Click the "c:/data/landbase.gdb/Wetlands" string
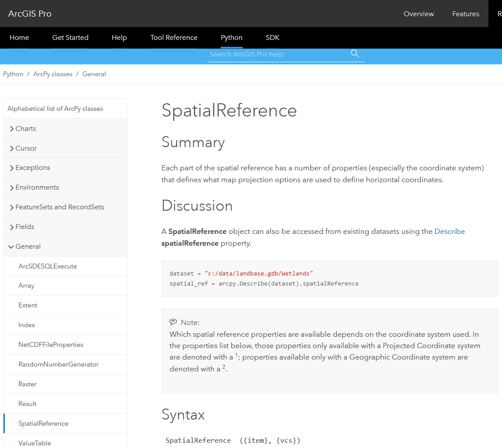Viewport: 502px width, 448px height. click(259, 273)
